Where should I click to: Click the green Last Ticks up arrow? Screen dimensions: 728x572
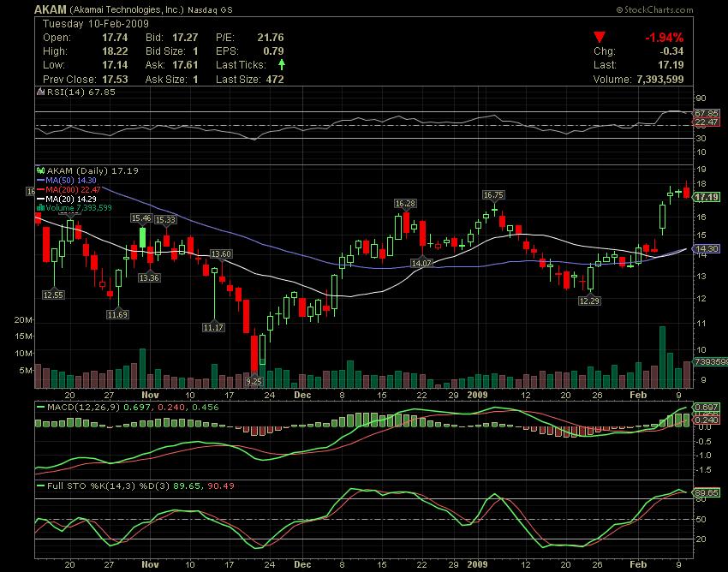point(282,65)
